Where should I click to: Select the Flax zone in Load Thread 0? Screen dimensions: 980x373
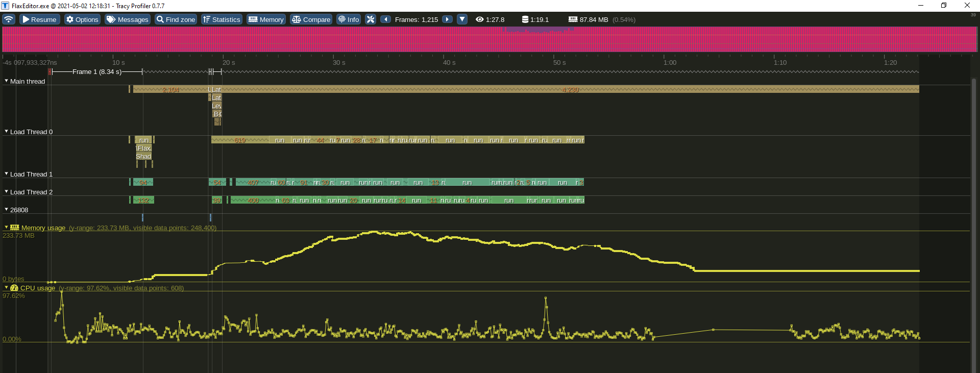coord(144,148)
